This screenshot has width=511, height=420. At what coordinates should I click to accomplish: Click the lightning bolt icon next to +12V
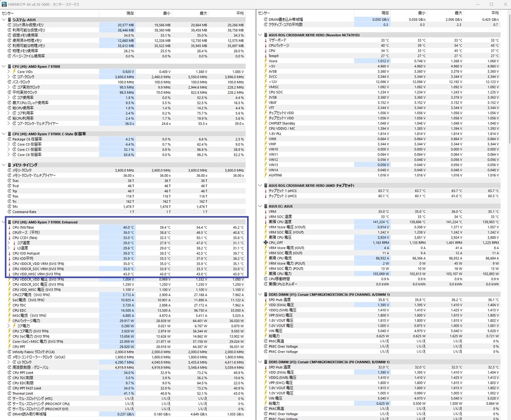(x=266, y=82)
